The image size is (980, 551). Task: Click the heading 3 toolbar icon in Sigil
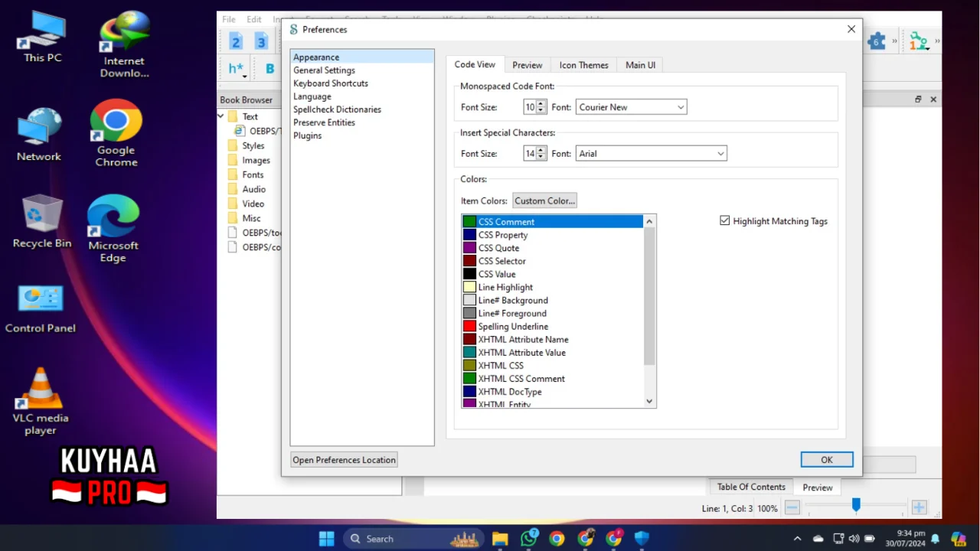(x=261, y=41)
